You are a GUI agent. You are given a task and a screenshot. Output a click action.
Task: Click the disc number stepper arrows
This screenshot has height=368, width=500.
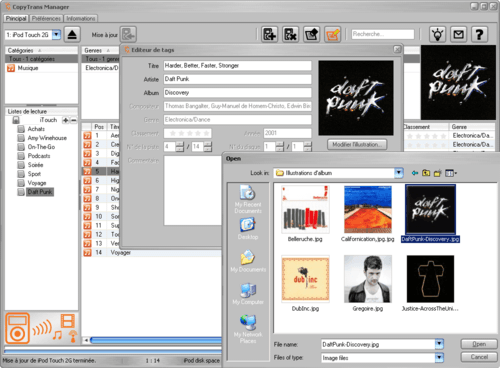point(280,147)
